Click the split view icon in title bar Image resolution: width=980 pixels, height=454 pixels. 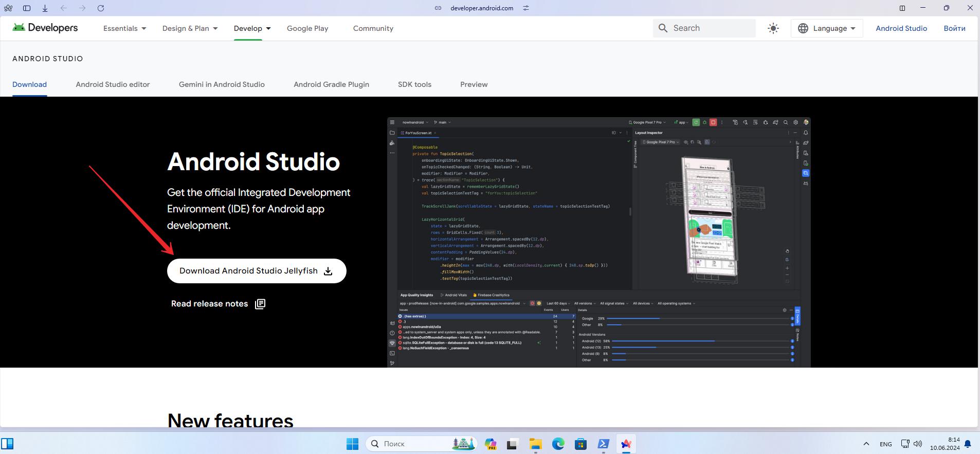pyautogui.click(x=902, y=8)
